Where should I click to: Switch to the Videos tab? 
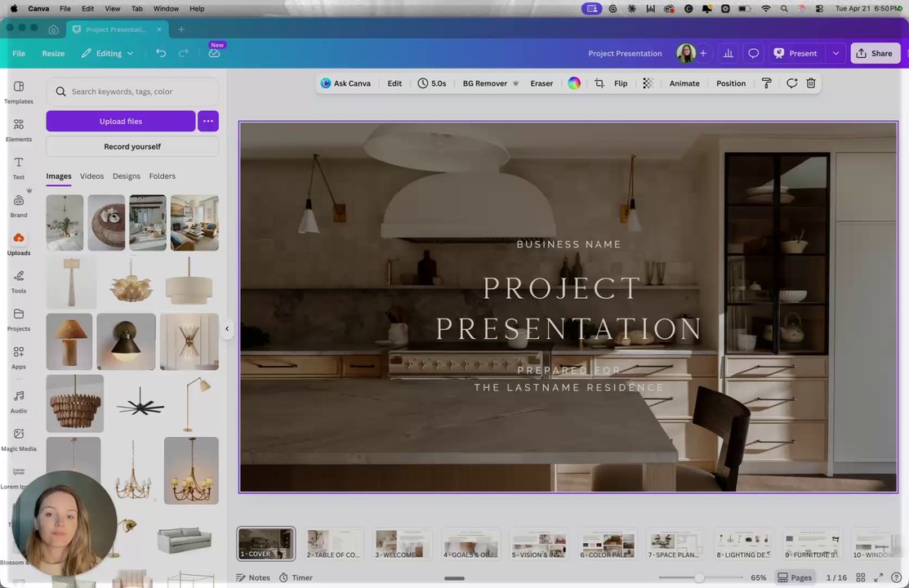tap(91, 176)
